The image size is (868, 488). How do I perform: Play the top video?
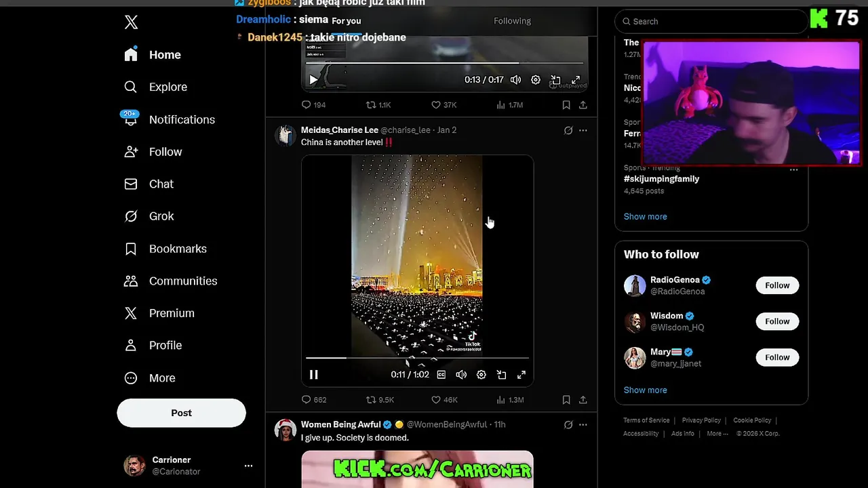pos(313,79)
